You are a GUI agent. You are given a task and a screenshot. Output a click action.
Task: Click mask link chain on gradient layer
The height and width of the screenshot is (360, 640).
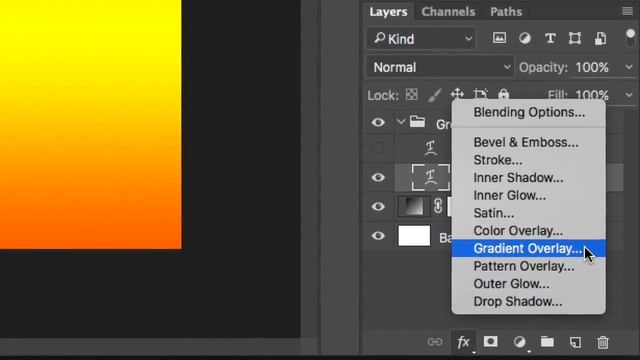point(438,206)
